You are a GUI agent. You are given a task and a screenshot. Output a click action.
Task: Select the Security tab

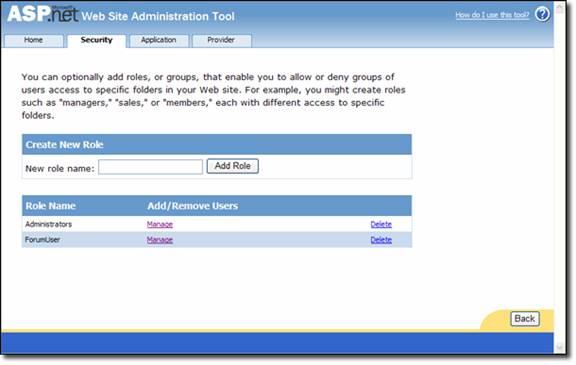coord(97,40)
